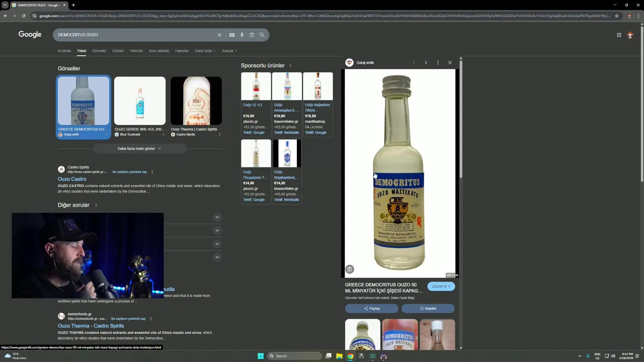Viewport: 644px width, 362px height.
Task: Open the Windows Start menu
Action: [261, 356]
